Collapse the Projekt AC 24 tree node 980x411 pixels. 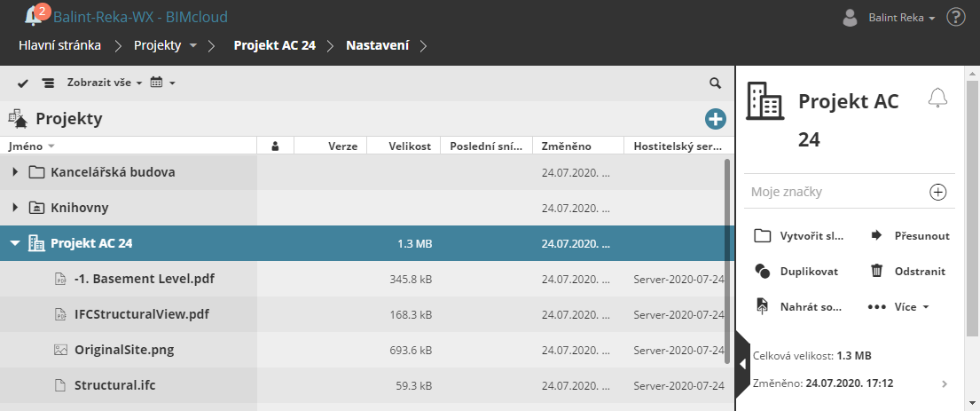[x=15, y=243]
